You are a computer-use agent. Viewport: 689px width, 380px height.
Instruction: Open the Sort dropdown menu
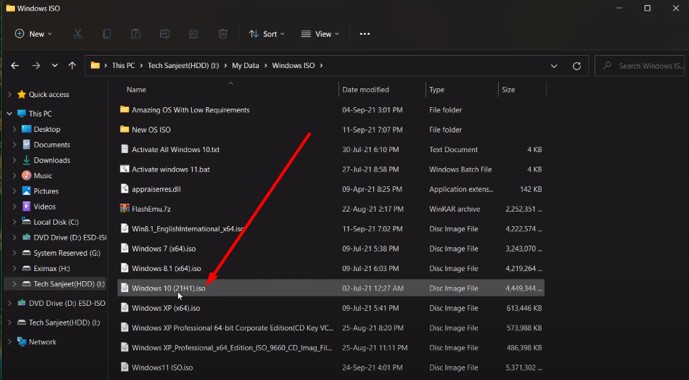tap(267, 34)
